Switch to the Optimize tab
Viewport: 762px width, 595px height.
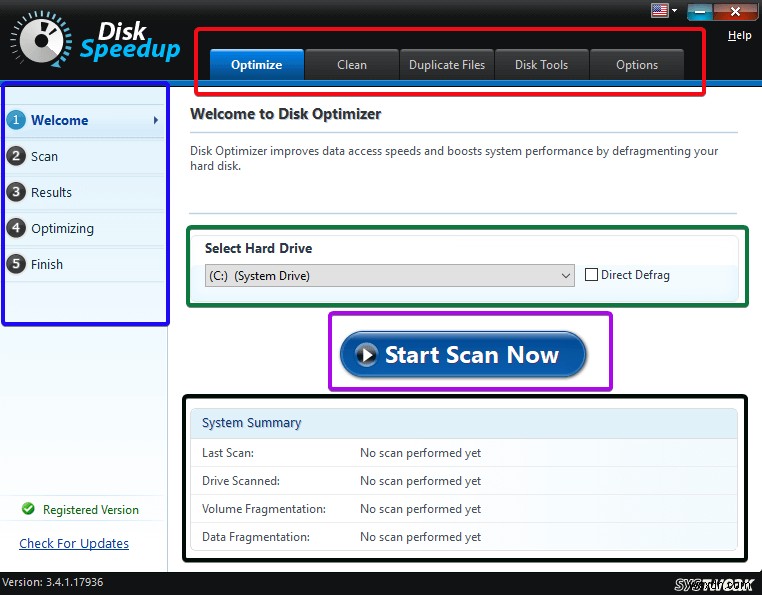coord(257,65)
